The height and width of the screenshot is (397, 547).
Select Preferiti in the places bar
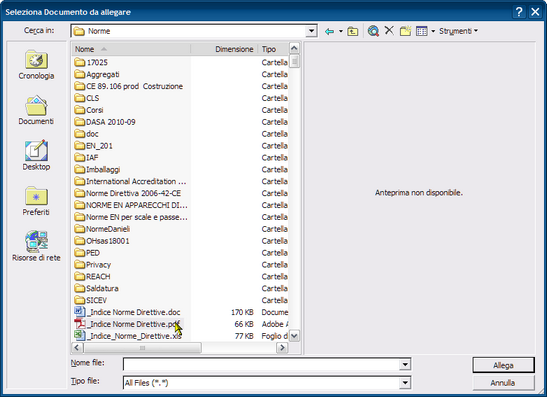click(x=36, y=201)
